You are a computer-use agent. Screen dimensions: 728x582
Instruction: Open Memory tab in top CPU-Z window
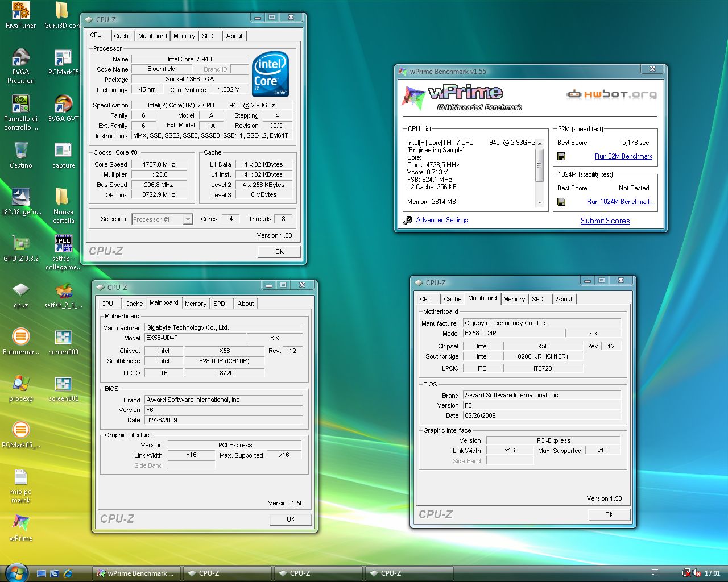[184, 36]
